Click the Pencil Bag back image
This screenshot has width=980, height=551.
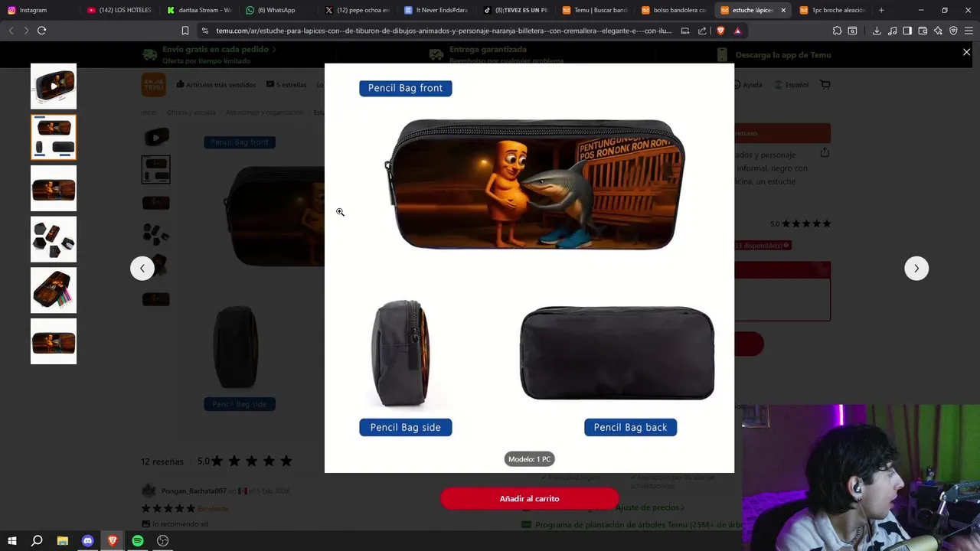click(x=617, y=353)
